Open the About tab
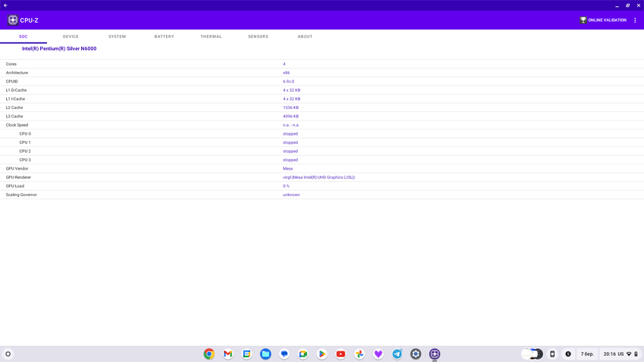 (x=305, y=36)
